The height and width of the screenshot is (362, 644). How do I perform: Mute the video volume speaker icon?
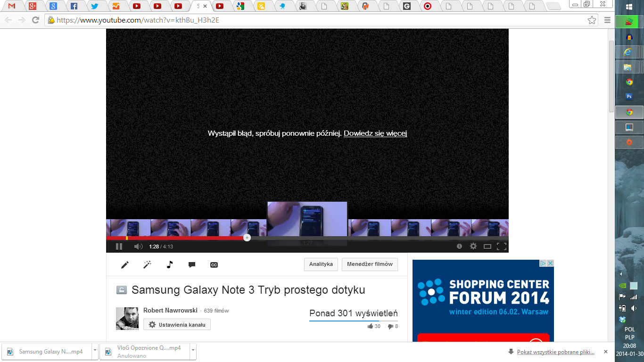point(138,247)
